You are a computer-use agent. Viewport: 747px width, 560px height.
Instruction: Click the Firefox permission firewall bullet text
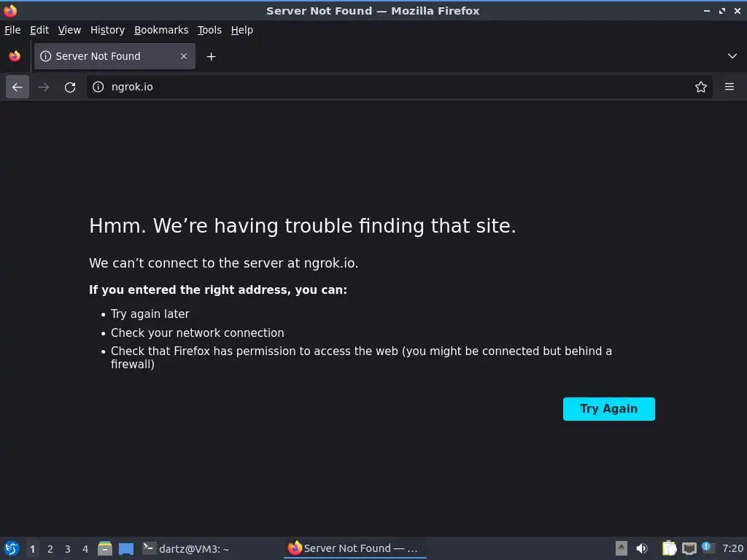tap(361, 357)
